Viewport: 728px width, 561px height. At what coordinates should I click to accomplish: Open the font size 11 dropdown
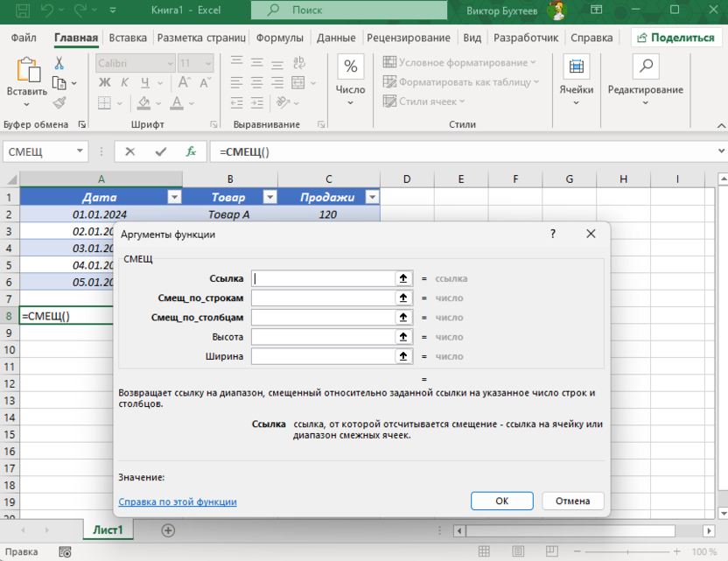208,63
